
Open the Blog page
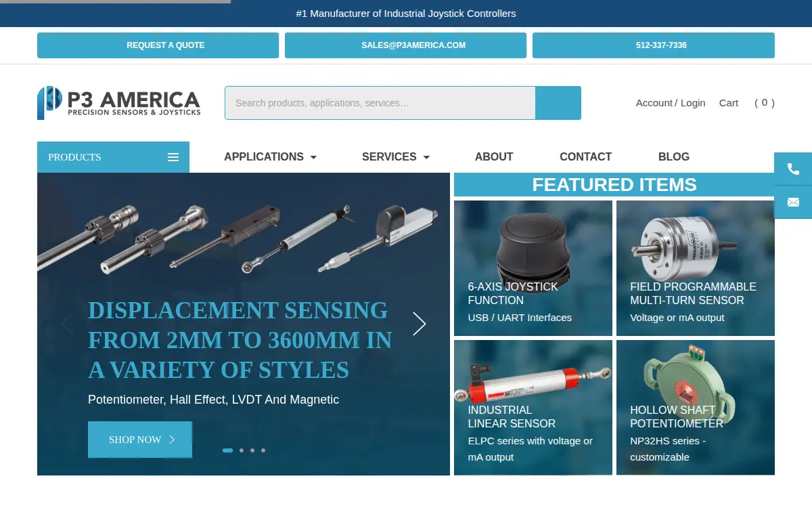tap(674, 156)
